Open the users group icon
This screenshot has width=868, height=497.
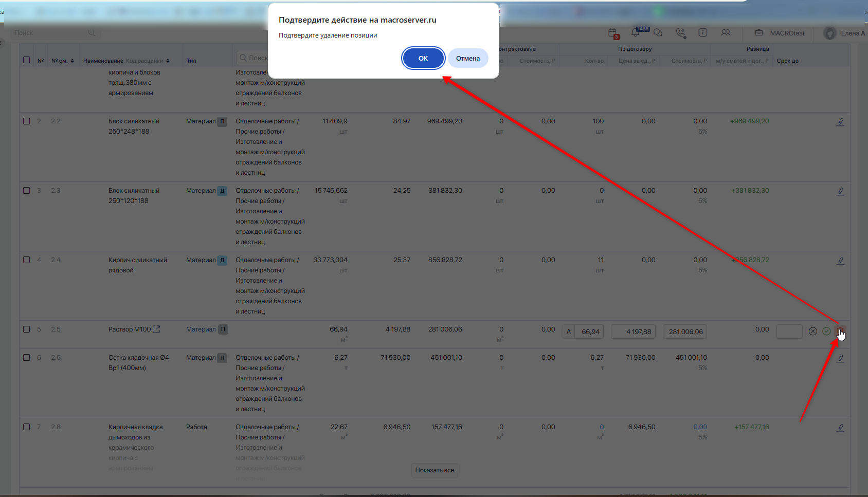pyautogui.click(x=726, y=33)
